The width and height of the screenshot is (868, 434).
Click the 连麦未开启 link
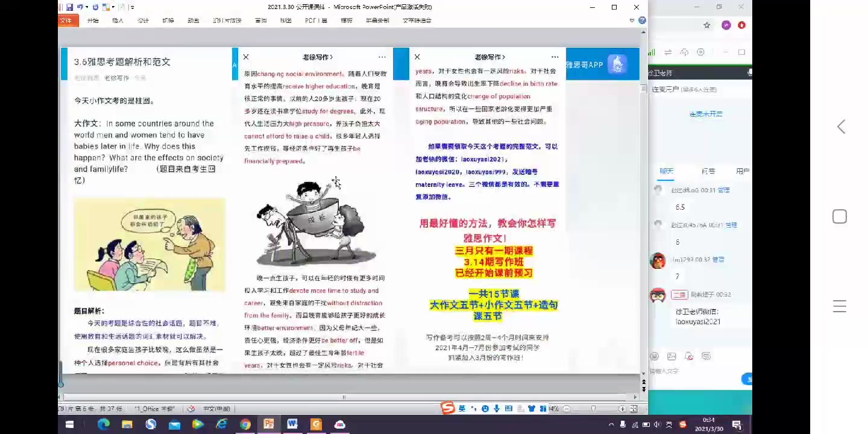coord(706,114)
